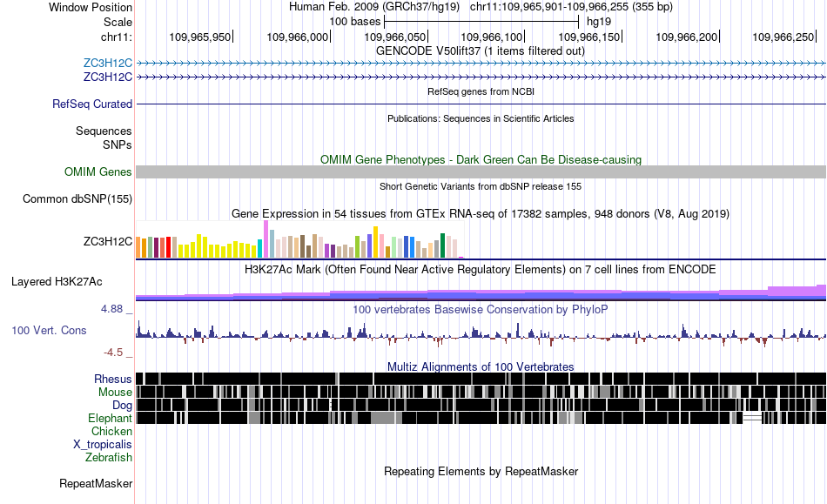This screenshot has height=504, width=827.
Task: Click the Layered H3K27Ac label
Action: [x=57, y=281]
